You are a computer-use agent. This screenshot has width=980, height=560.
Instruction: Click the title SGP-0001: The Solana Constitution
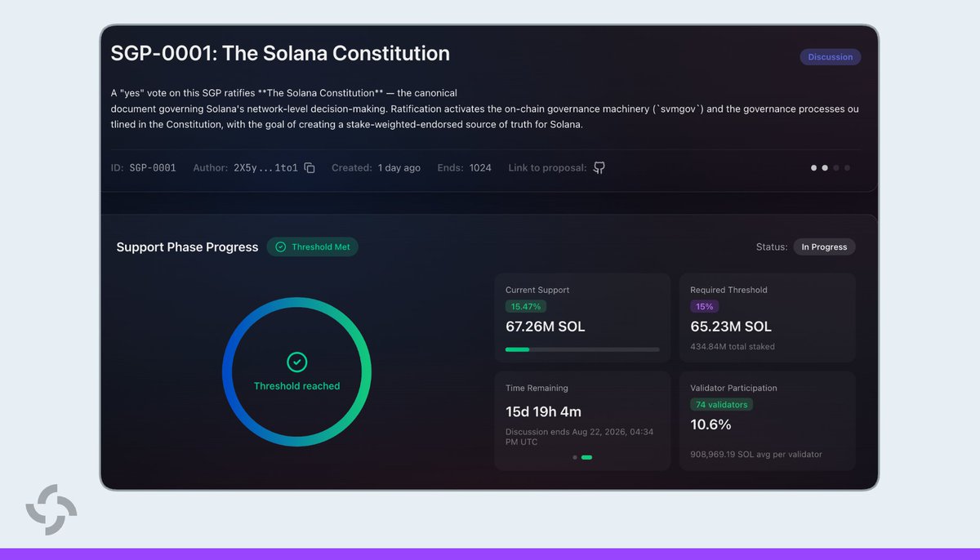point(280,54)
